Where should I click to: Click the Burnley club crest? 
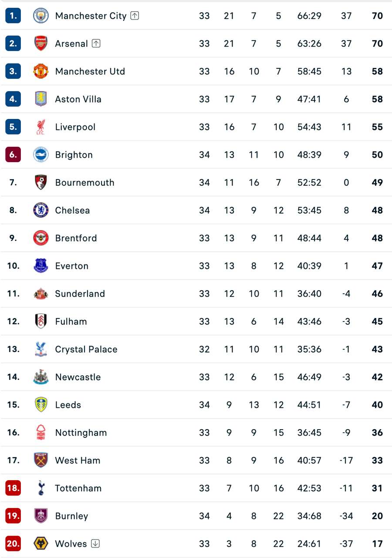pos(41,516)
